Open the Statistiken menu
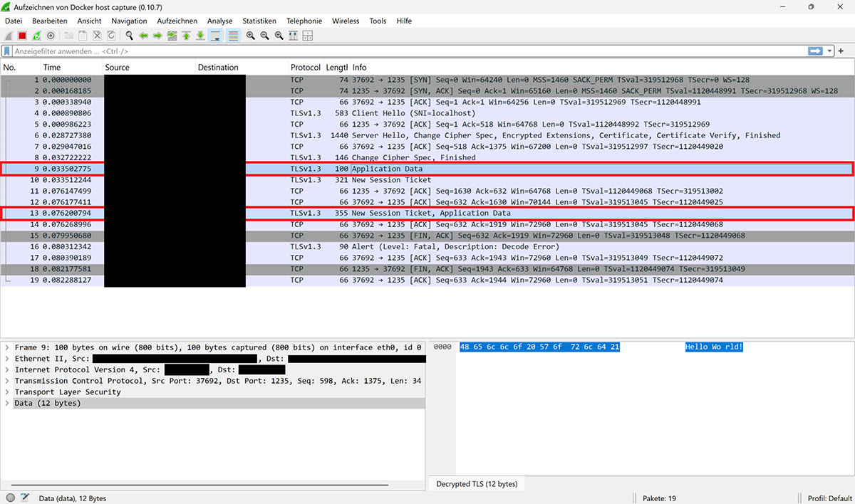The width and height of the screenshot is (855, 504). (x=259, y=21)
